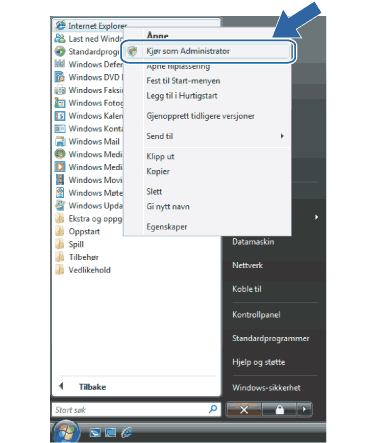
Task: Click the Windows Start orb
Action: click(66, 432)
